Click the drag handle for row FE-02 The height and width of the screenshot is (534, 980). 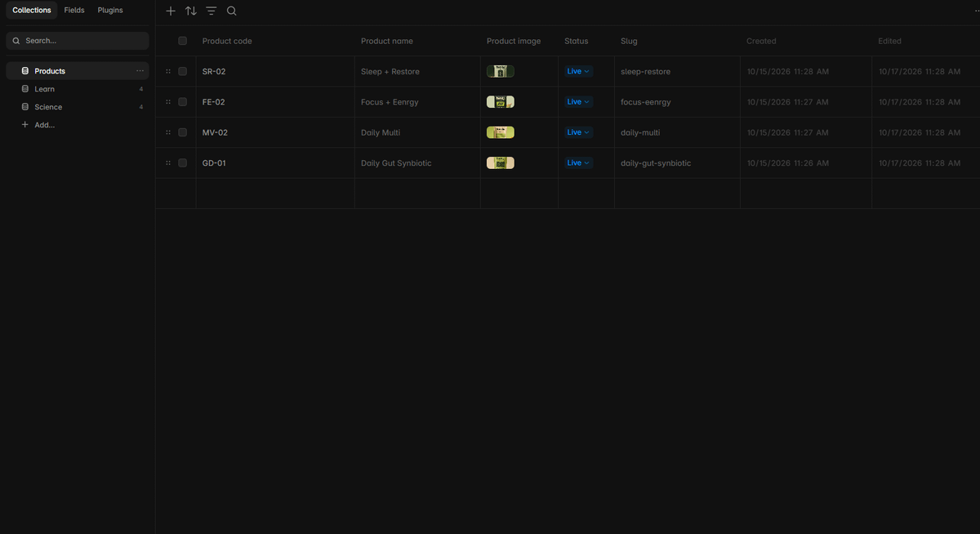click(x=168, y=102)
